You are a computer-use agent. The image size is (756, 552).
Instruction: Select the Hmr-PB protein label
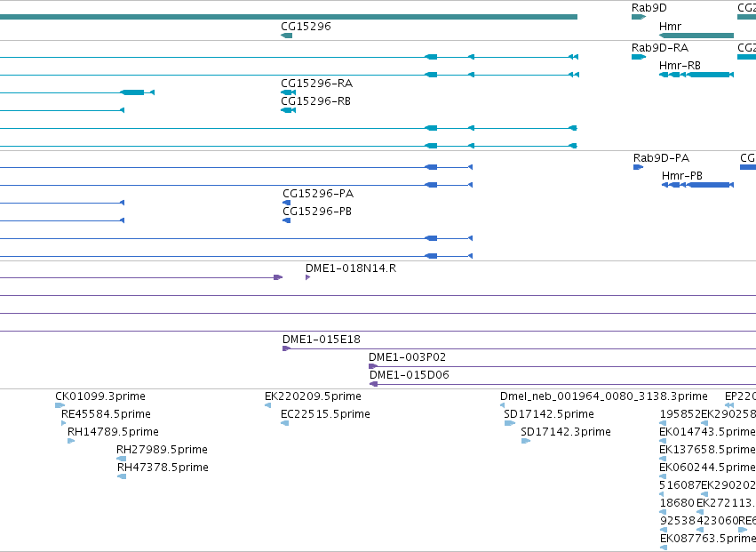[681, 176]
